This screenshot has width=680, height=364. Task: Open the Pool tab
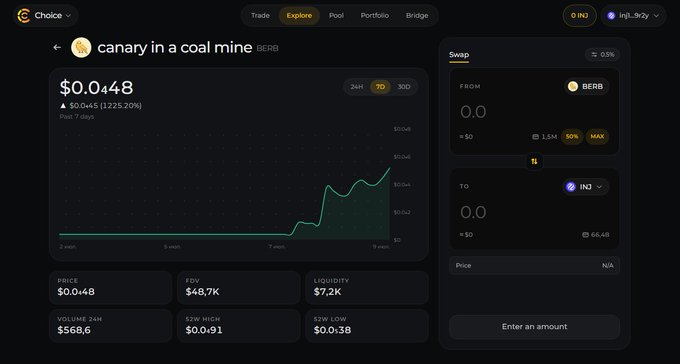tap(336, 16)
